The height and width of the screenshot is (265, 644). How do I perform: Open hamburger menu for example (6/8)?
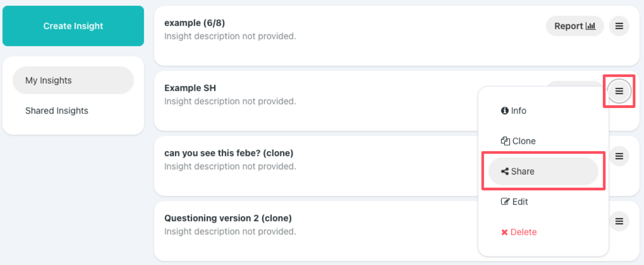[619, 26]
